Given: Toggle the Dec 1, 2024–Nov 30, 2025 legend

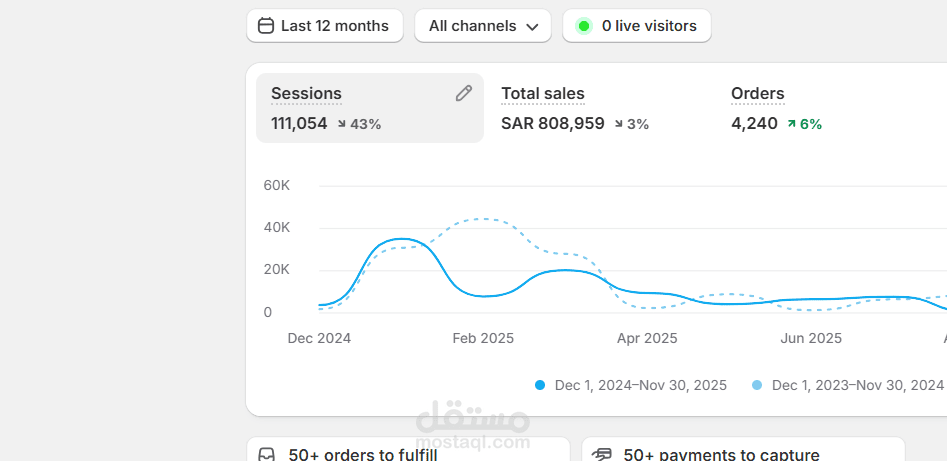Looking at the screenshot, I should [x=631, y=385].
